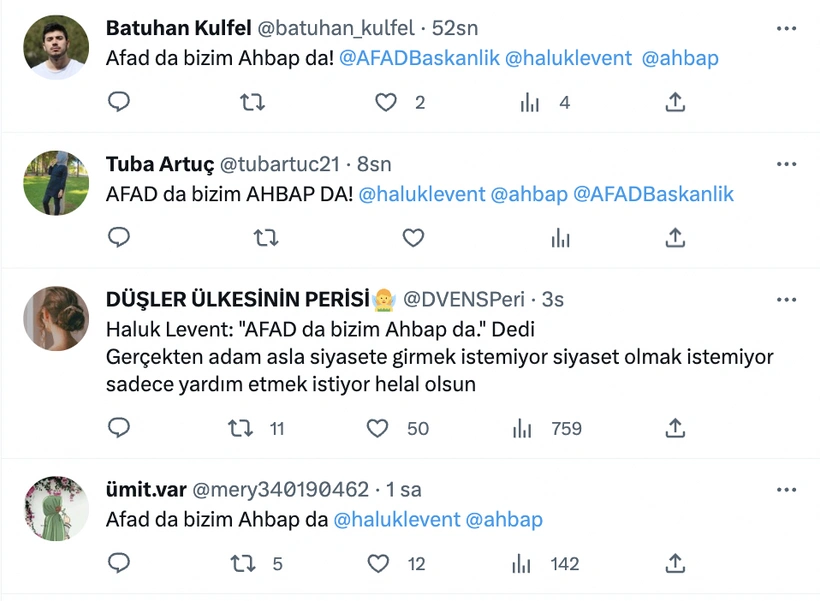Retweet Batuhan Kulfel's tweet
The image size is (820, 601).
252,102
